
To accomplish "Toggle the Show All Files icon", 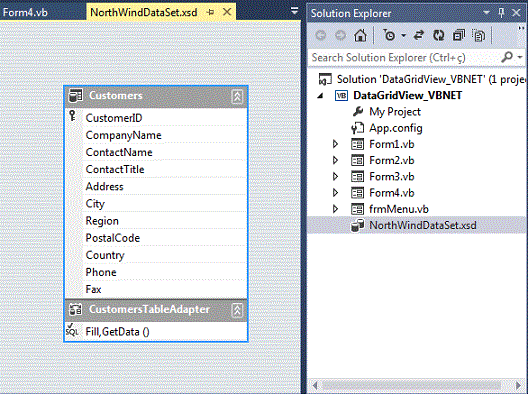I will coord(478,35).
